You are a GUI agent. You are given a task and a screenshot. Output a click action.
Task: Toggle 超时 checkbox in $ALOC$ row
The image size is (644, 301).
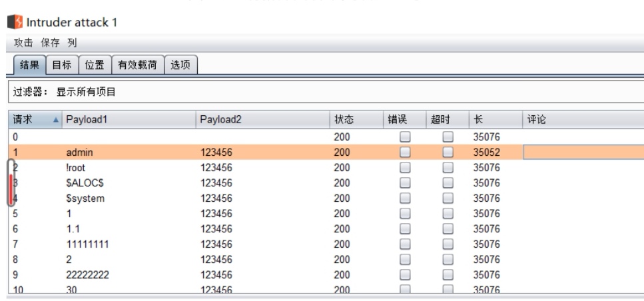(x=448, y=182)
